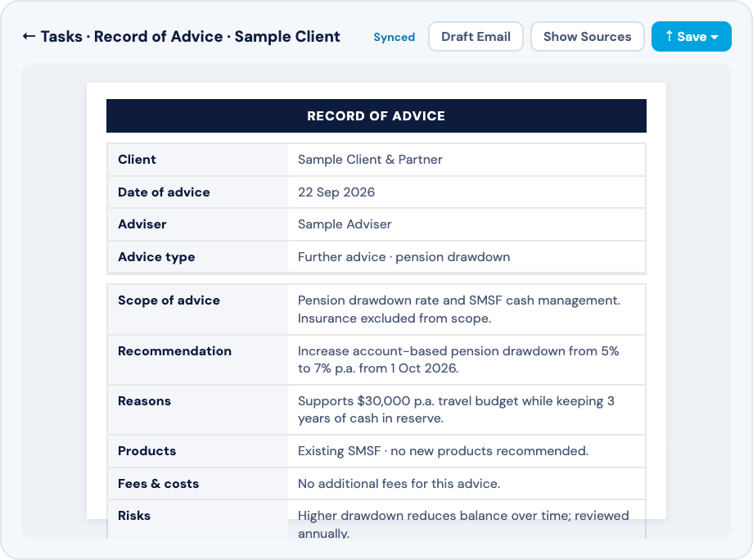Click the Fees & costs label
The height and width of the screenshot is (560, 753).
click(159, 484)
